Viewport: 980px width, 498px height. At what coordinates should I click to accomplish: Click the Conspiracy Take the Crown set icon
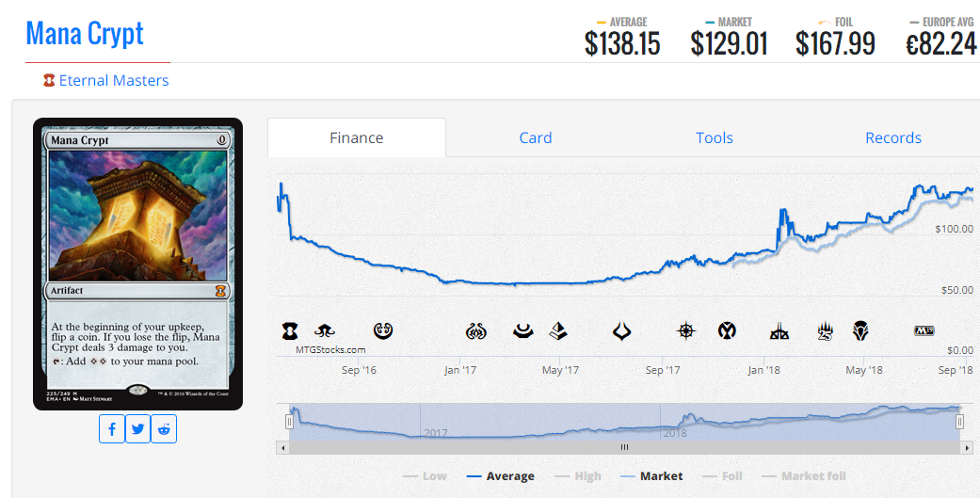325,331
